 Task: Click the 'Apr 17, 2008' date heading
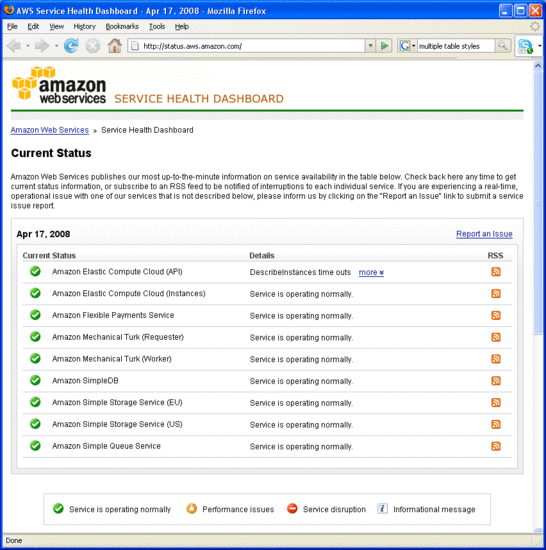tap(43, 234)
